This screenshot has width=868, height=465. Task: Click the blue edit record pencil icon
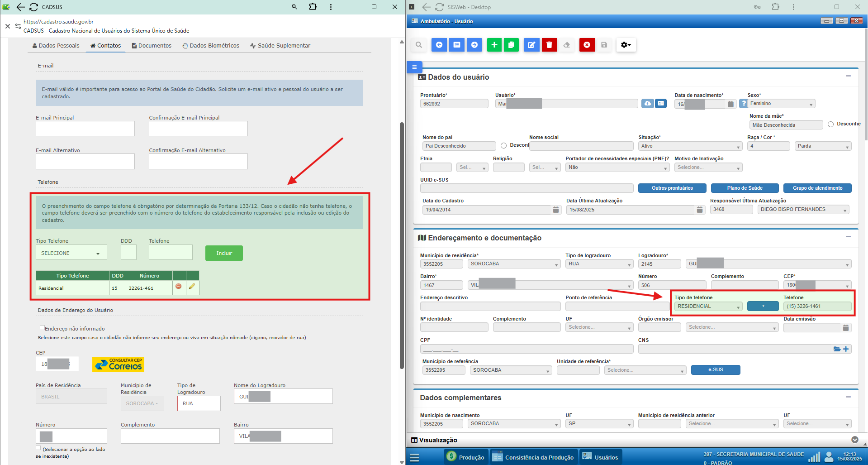pyautogui.click(x=531, y=45)
